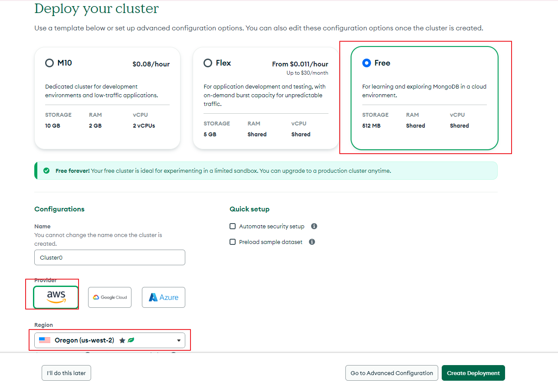The width and height of the screenshot is (558, 392).
Task: Pick the Azure provider logo
Action: 164,297
